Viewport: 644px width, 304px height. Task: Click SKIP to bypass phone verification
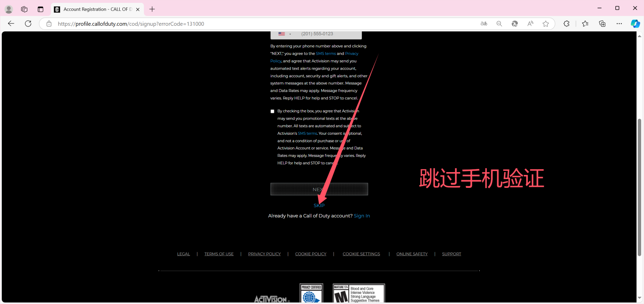[x=319, y=205]
